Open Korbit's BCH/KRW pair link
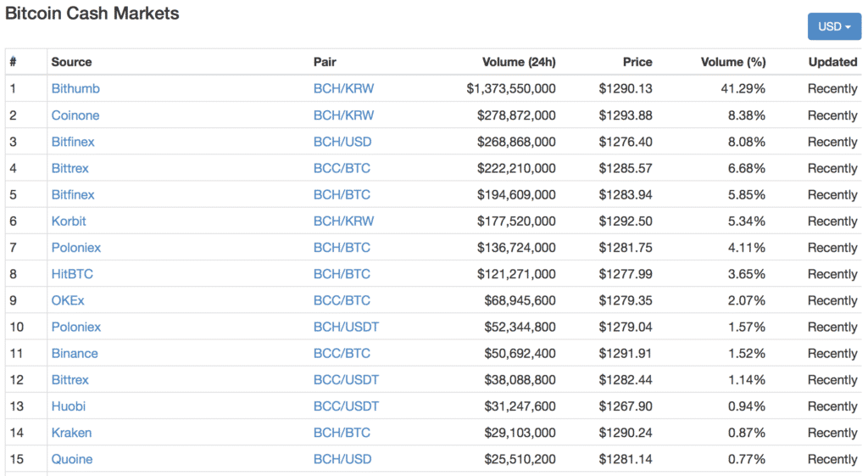The image size is (868, 476). point(343,221)
